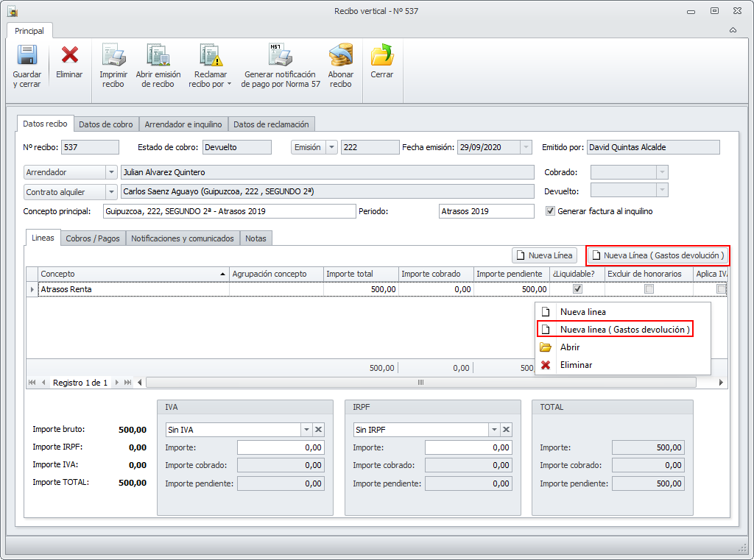
Task: Open the Sin IRPF dropdown arrow
Action: tap(493, 430)
